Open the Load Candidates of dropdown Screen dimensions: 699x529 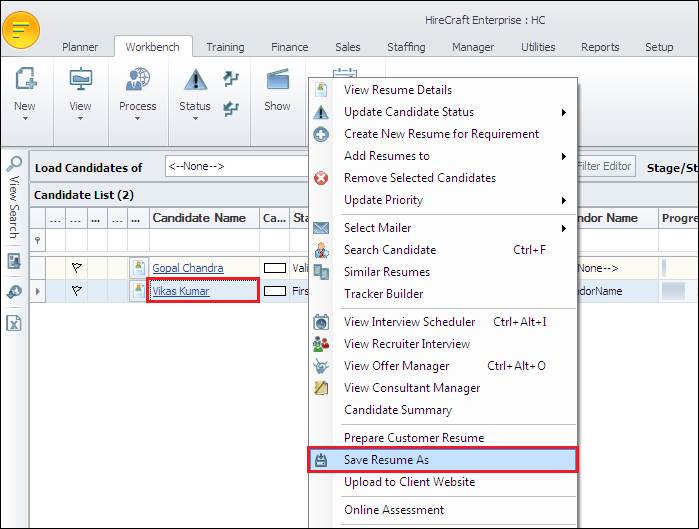click(x=236, y=167)
